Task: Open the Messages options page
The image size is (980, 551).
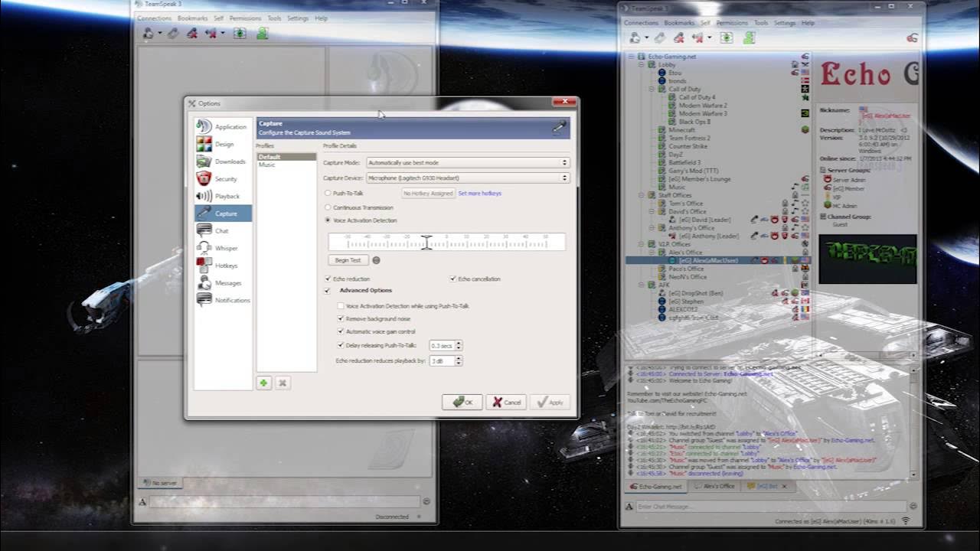Action: tap(223, 282)
